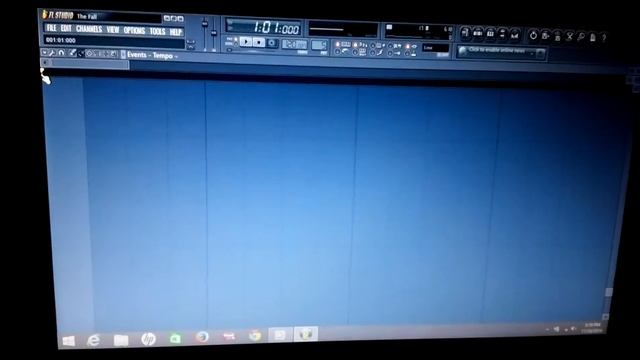Viewport: 640px width, 360px height.
Task: Click the FL Studio logo in title bar
Action: pos(57,16)
